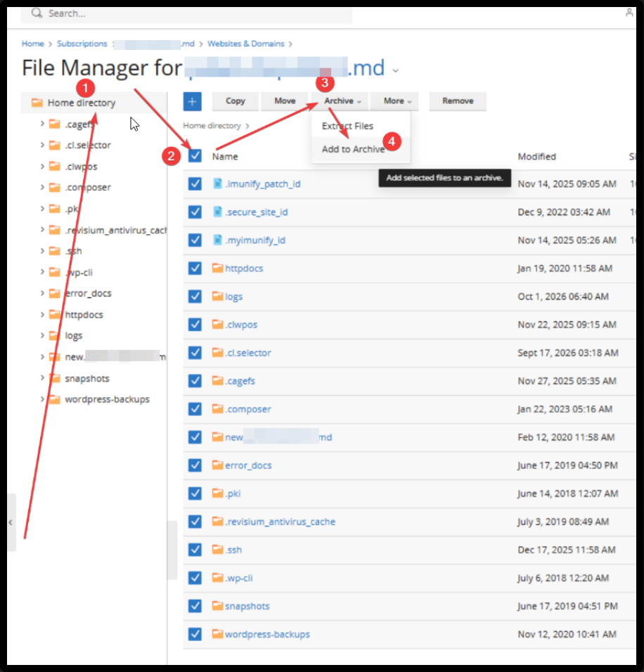Image resolution: width=644 pixels, height=672 pixels.
Task: Open the domain title dropdown chevron
Action: click(x=396, y=70)
